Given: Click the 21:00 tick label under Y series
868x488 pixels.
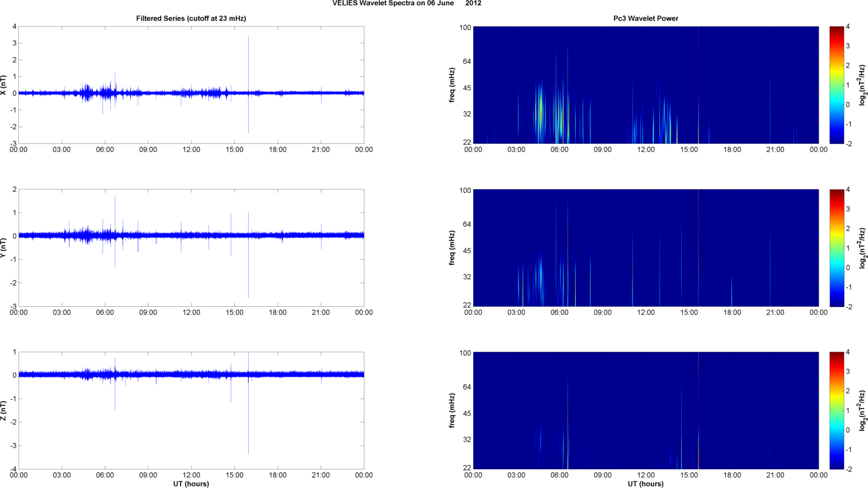Looking at the screenshot, I should (321, 313).
